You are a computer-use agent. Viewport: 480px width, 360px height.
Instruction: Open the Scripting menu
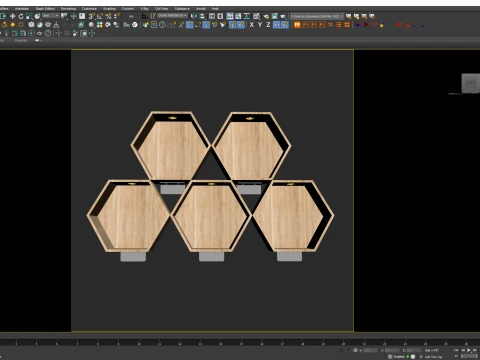[x=109, y=8]
